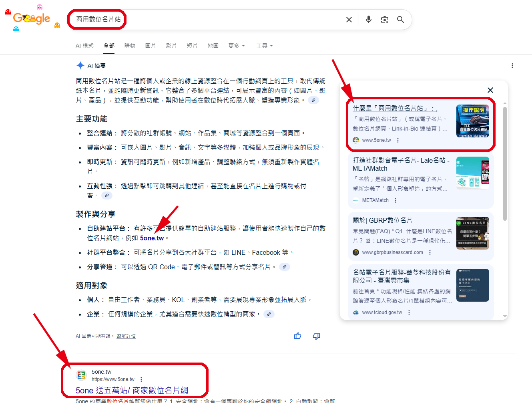Open the Google Doodle logo
Viewport: 532px width, 403px height.
pyautogui.click(x=32, y=18)
